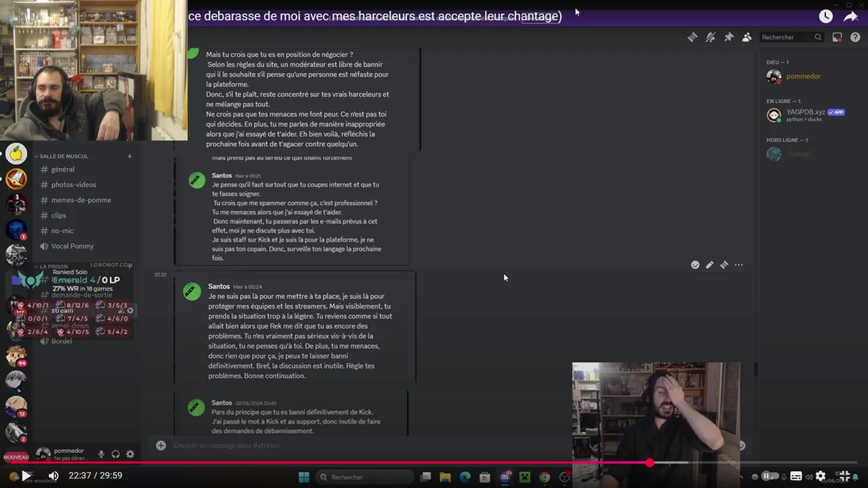Viewport: 868px width, 488px height.
Task: Open the Discord threads icon
Action: tap(692, 37)
